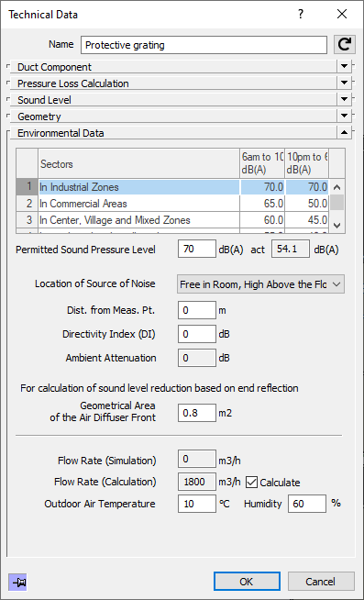Image resolution: width=364 pixels, height=600 pixels.
Task: Click the Humidity input field
Action: [x=307, y=504]
